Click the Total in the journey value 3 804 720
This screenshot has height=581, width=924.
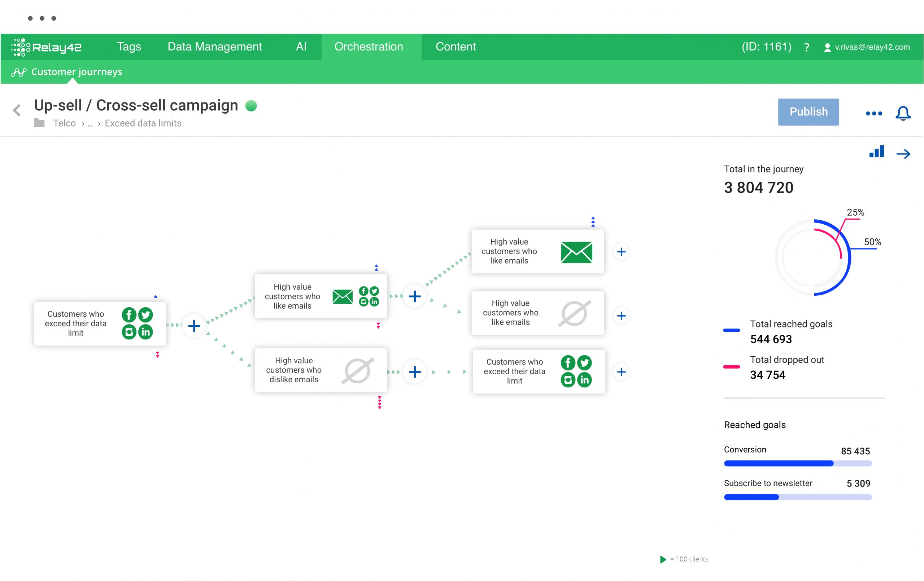[758, 188]
